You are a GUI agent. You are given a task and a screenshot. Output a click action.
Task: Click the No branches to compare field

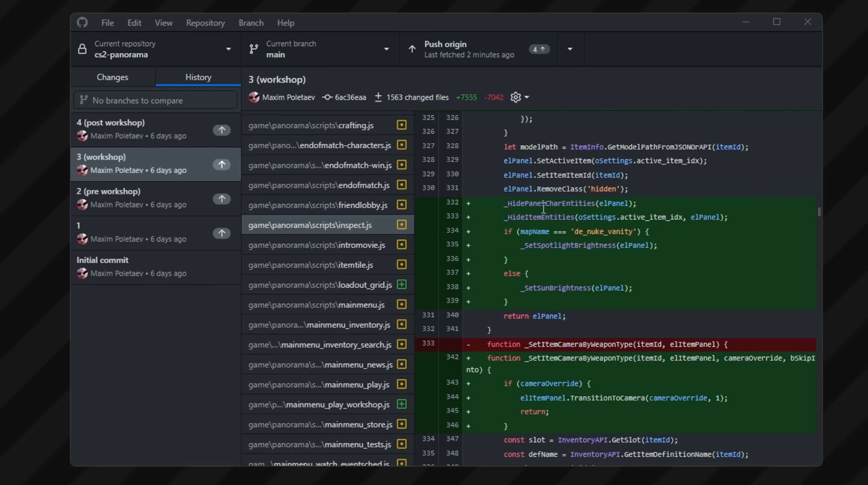(x=156, y=100)
